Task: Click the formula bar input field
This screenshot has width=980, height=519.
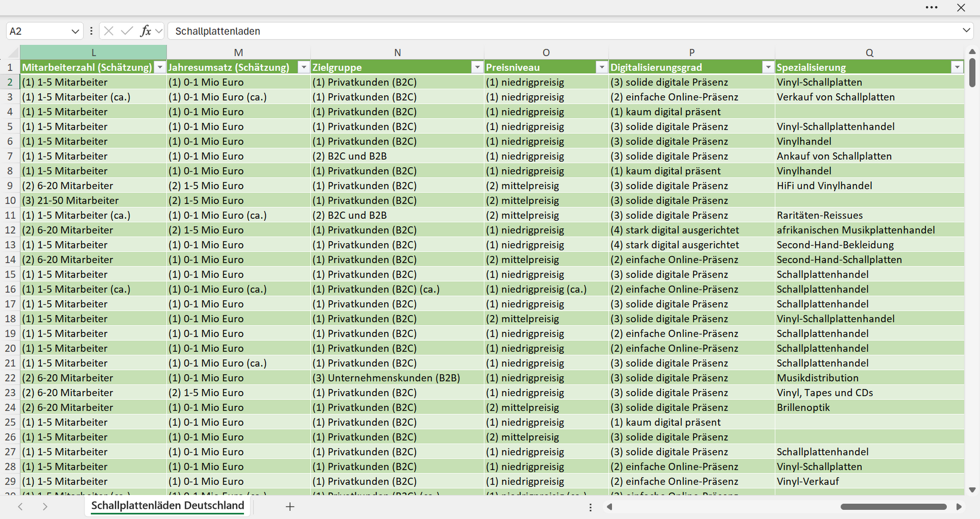Action: point(563,31)
